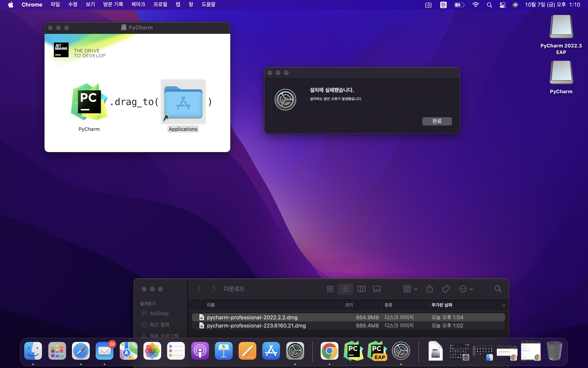The image size is (588, 368).
Task: Switch Finder to gallery view
Action: click(x=377, y=289)
